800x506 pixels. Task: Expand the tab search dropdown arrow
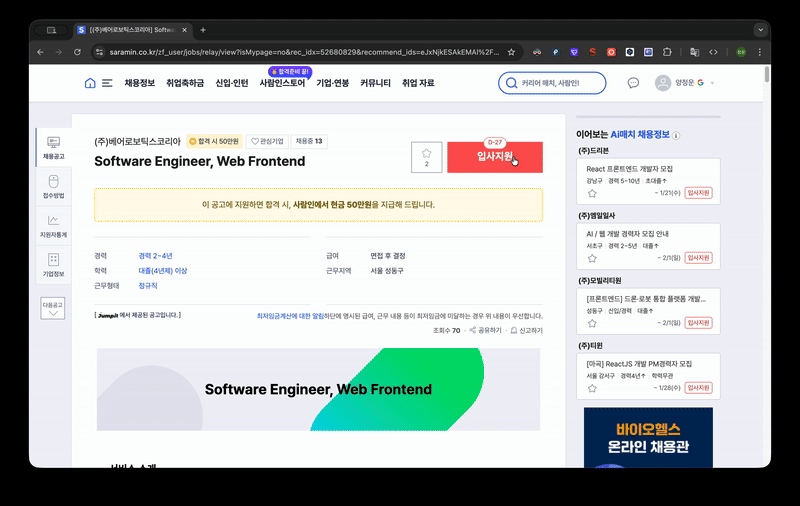tap(760, 30)
